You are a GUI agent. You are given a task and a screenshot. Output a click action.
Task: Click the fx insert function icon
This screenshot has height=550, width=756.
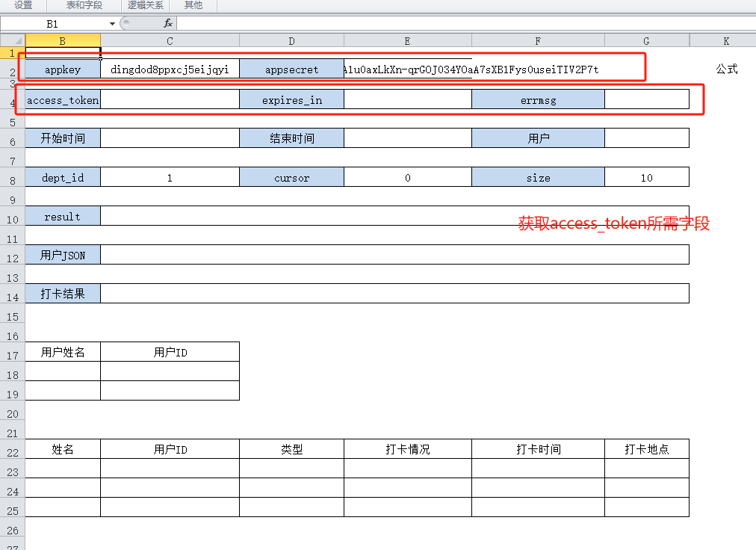(168, 24)
